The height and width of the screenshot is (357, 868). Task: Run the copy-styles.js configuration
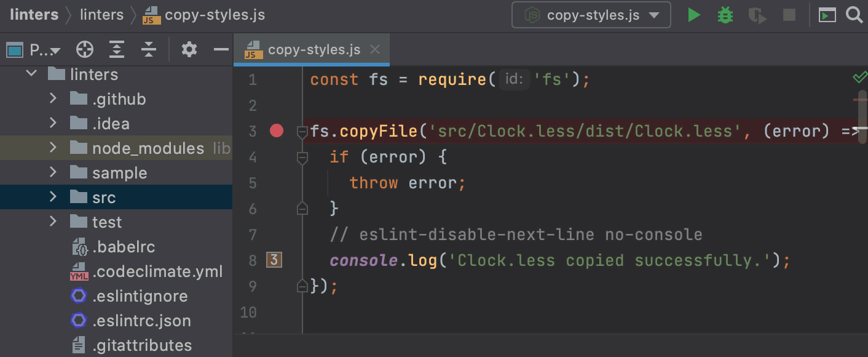click(693, 15)
